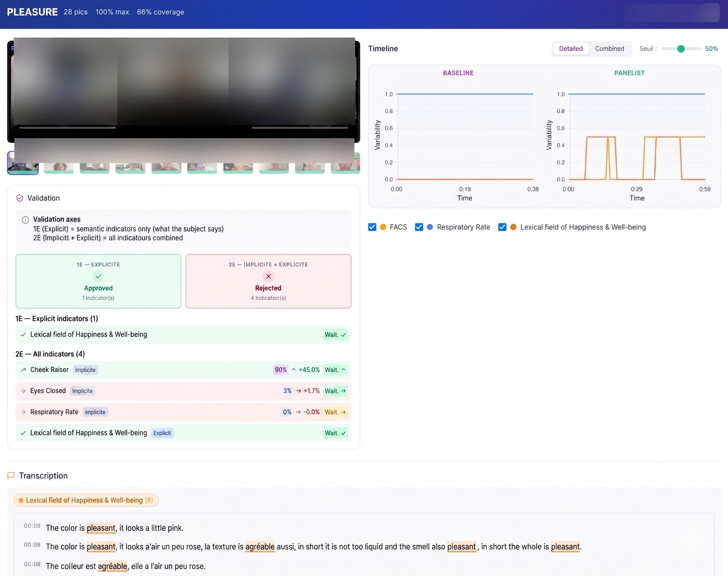Click the Validation shield icon
The height and width of the screenshot is (576, 728).
[x=19, y=198]
